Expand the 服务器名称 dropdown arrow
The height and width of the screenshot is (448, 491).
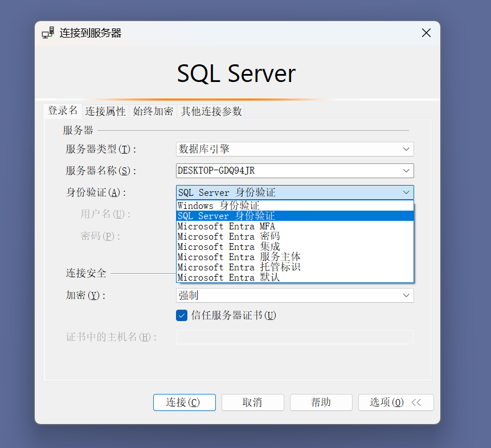406,171
